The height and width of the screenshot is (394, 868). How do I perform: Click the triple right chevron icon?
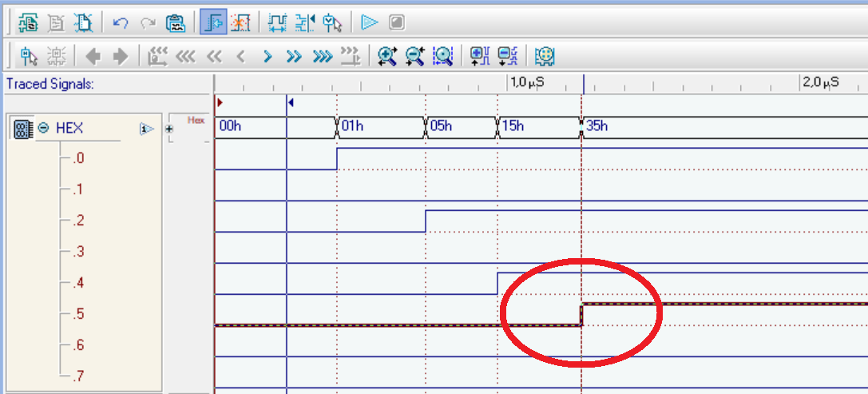coord(323,56)
